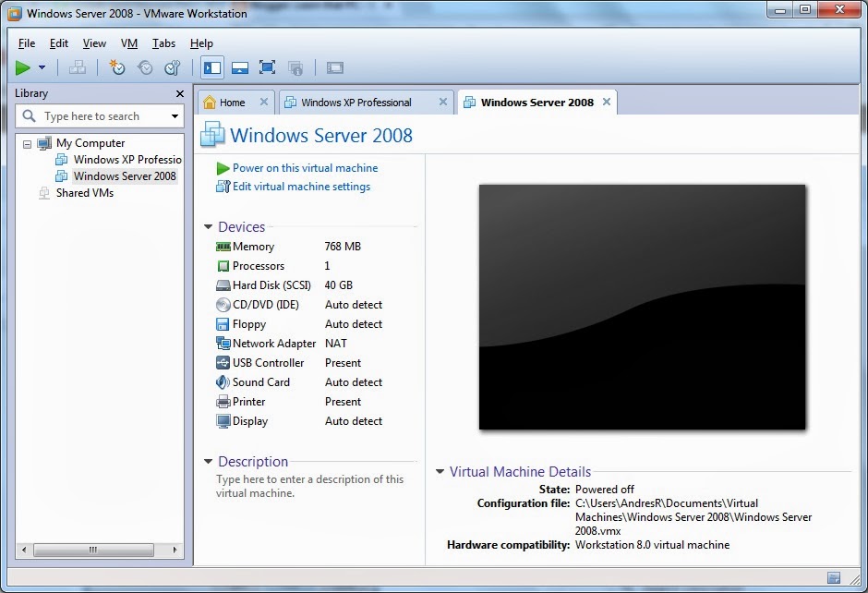868x593 pixels.
Task: Click the description text entry area
Action: click(x=310, y=486)
